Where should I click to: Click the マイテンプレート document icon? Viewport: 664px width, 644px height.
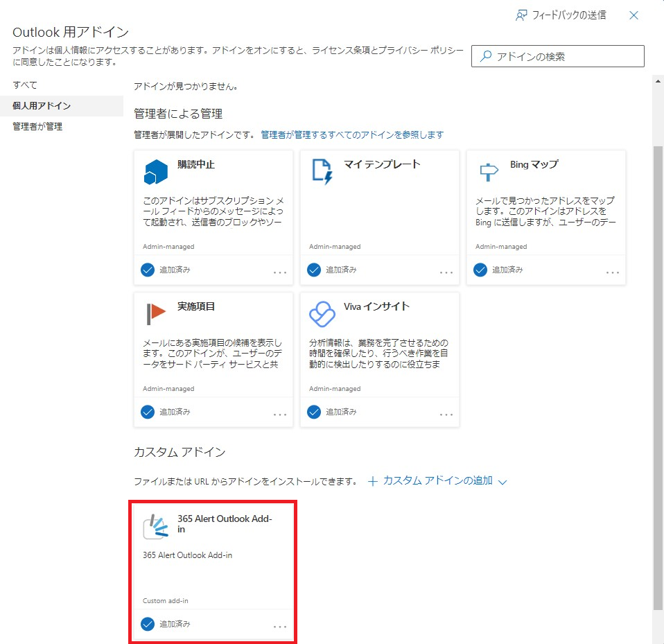[x=322, y=171]
